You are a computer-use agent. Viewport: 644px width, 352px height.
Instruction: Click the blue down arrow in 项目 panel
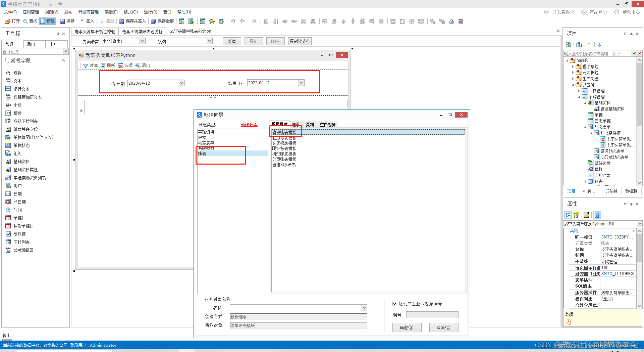click(x=599, y=45)
